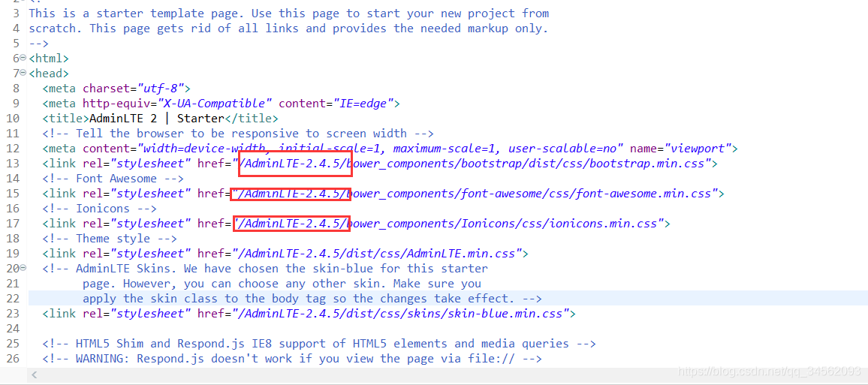The image size is (868, 385).
Task: Click the "<!-- Font Awesome -->" comment
Action: point(113,178)
